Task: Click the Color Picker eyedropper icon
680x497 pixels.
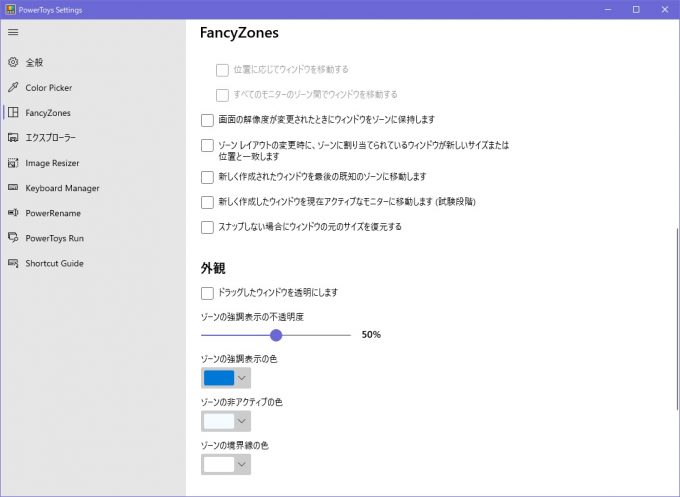Action: point(13,87)
